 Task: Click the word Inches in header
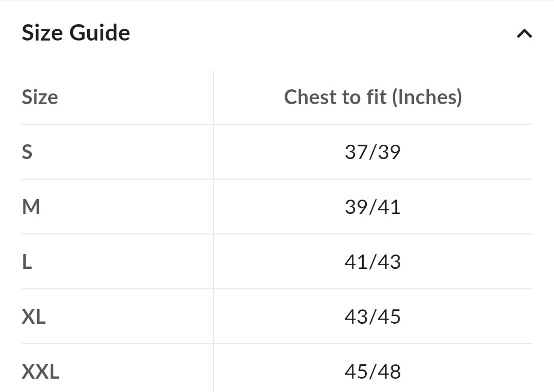(x=427, y=97)
